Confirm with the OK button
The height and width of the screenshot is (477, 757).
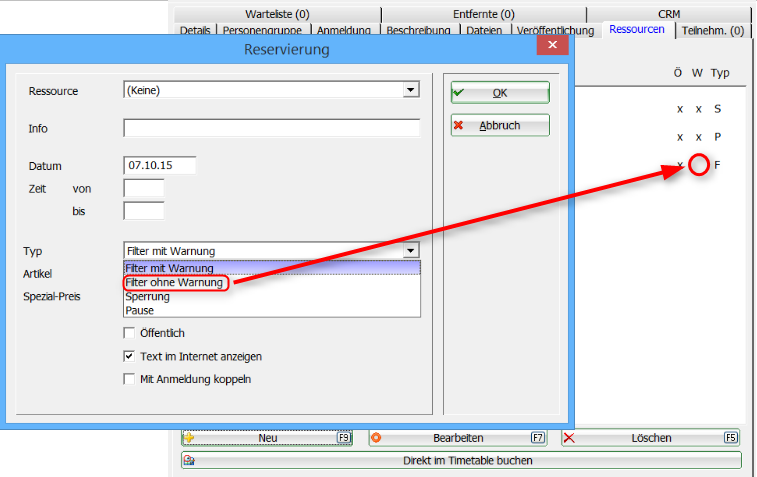500,92
